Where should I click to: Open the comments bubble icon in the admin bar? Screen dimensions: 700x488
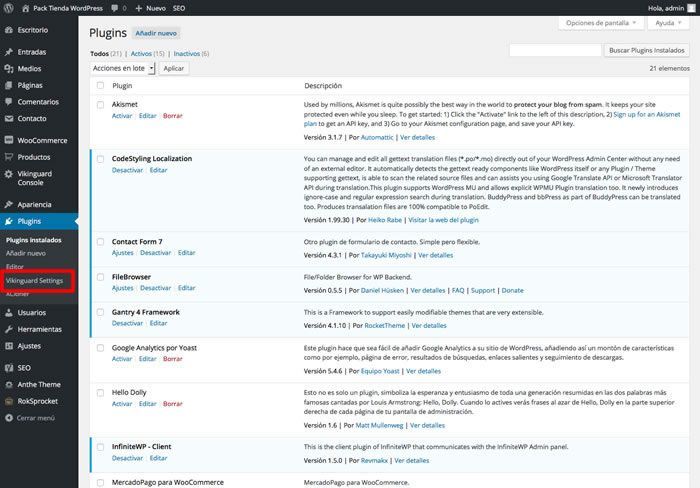(115, 8)
